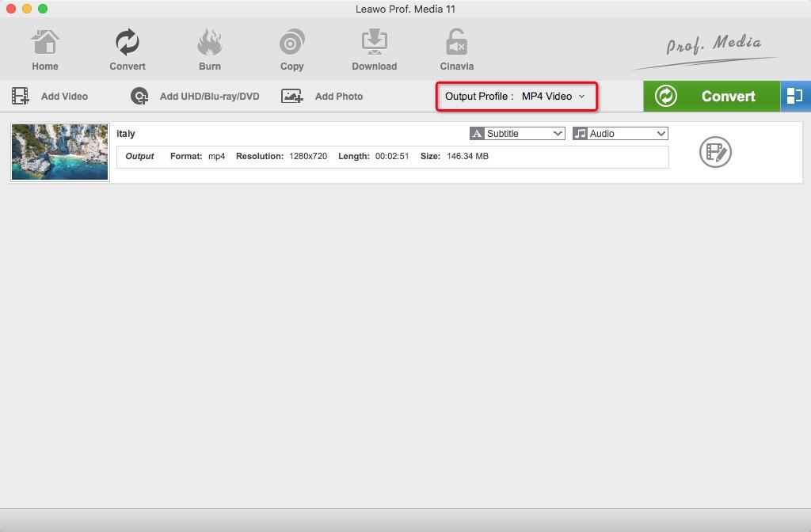The width and height of the screenshot is (811, 532).
Task: Open the Burn module
Action: click(209, 47)
